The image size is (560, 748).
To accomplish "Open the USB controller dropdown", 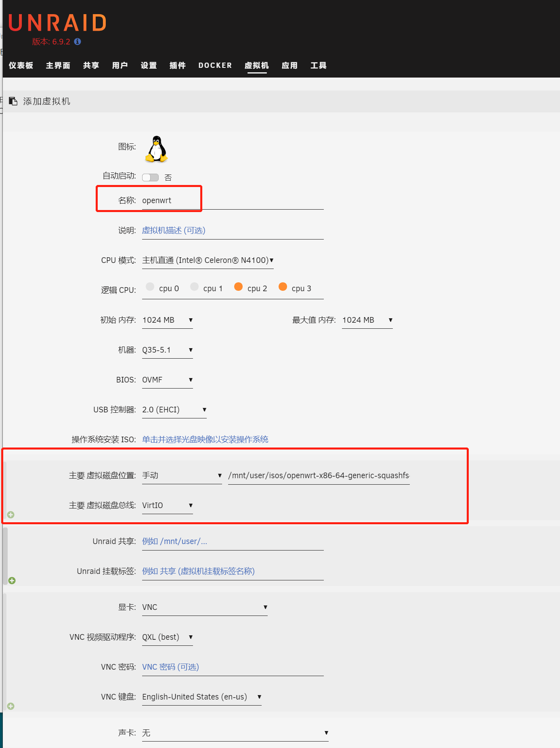I will (174, 410).
